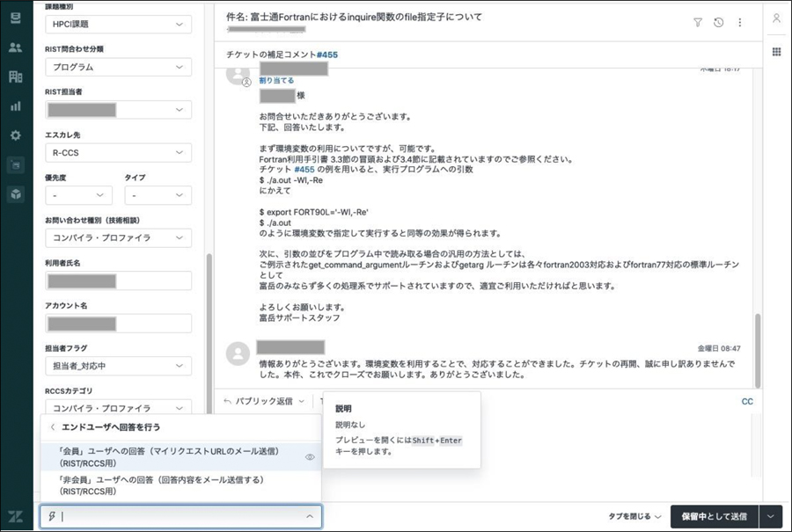Image resolution: width=792 pixels, height=532 pixels.
Task: Open #455 link inside the reply message
Action: pos(304,170)
